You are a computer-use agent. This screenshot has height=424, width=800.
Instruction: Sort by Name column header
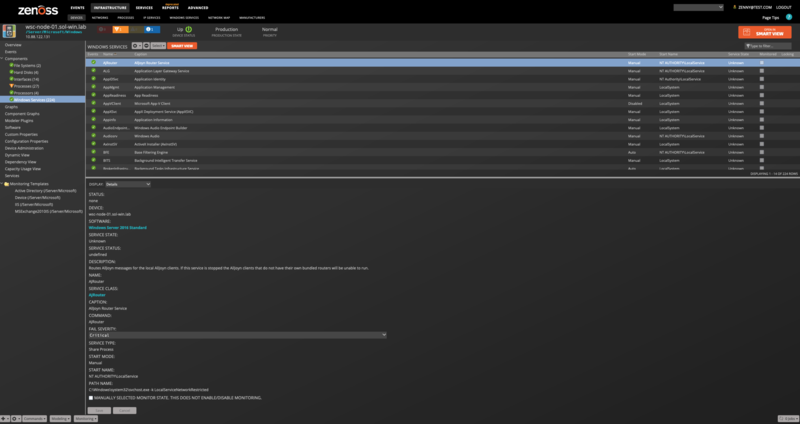[110, 54]
